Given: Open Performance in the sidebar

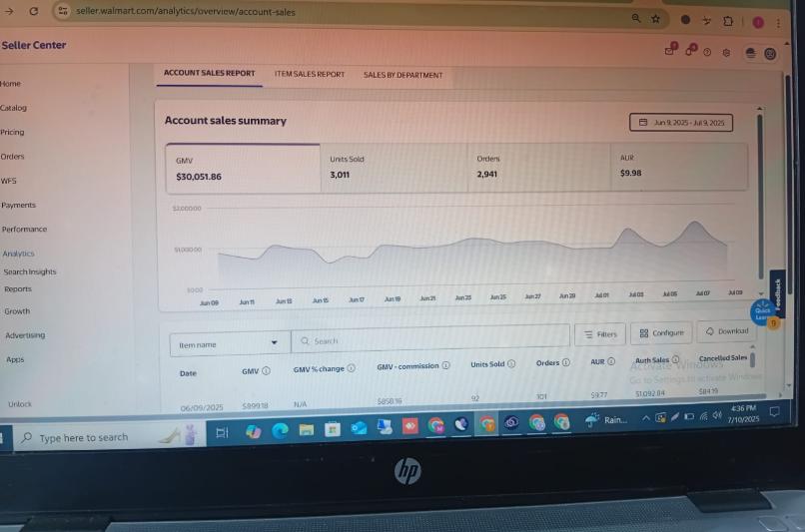Looking at the screenshot, I should click(24, 229).
